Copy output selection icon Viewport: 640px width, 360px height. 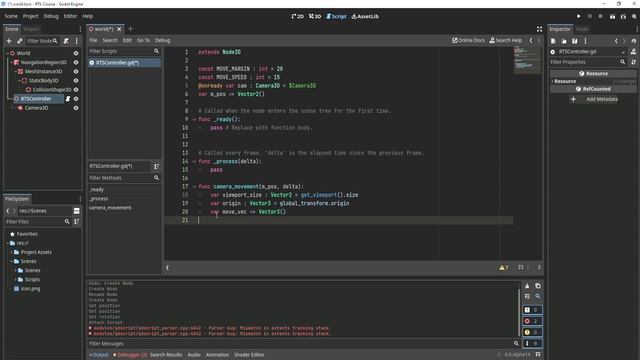(538, 286)
